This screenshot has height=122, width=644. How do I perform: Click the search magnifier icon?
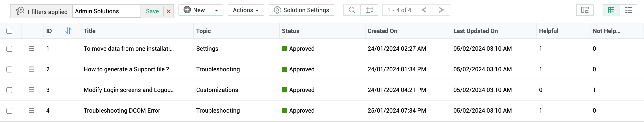click(x=352, y=10)
